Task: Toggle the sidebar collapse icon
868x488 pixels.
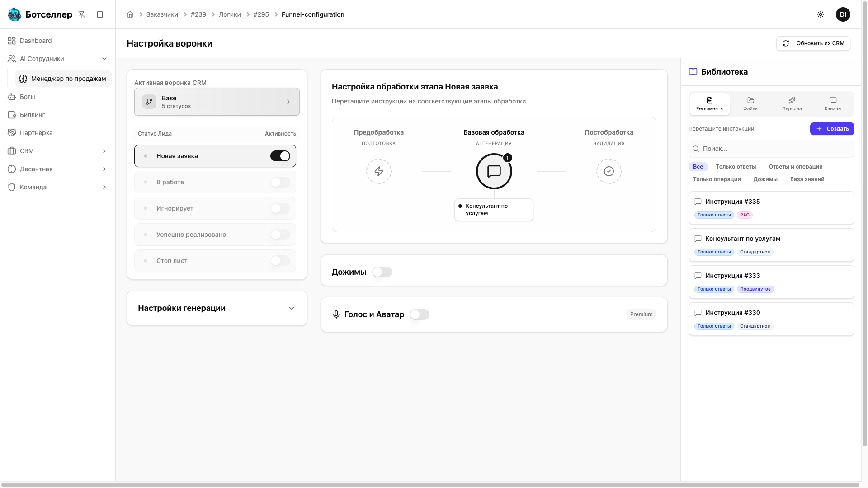Action: pos(100,14)
